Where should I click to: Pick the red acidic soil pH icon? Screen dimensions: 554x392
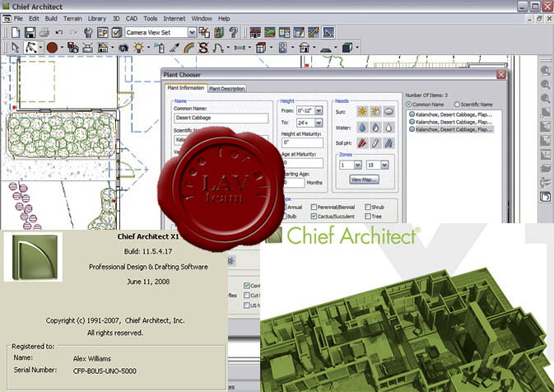[362, 142]
